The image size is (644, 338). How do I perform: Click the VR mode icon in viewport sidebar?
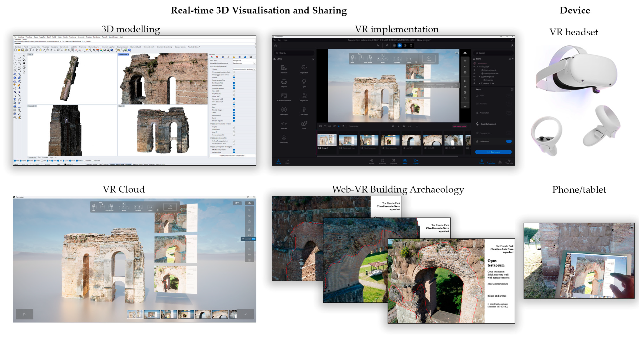point(465,87)
